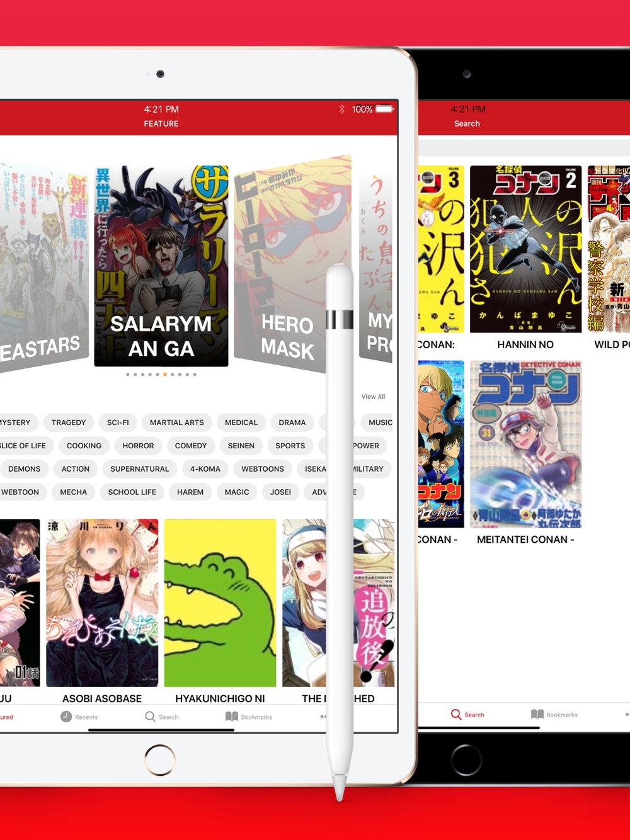Open the Recents tab on the white iPad
630x840 pixels.
pos(79,717)
